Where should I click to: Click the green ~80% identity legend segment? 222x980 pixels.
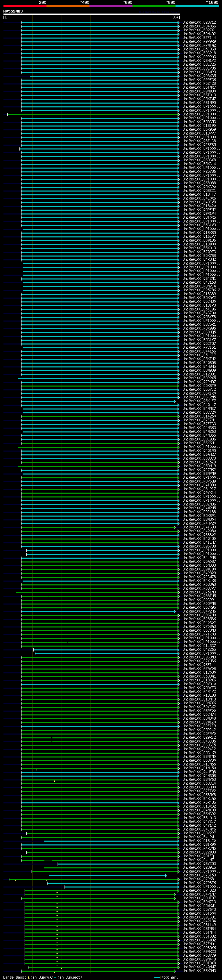(x=154, y=6)
